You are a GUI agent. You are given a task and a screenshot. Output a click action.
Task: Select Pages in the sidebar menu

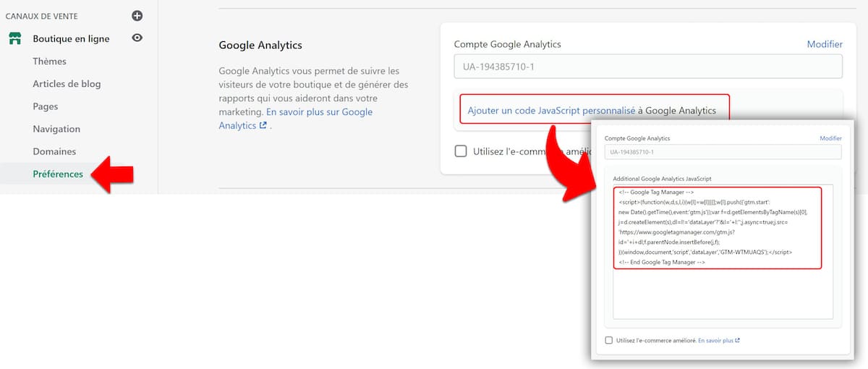click(x=46, y=106)
